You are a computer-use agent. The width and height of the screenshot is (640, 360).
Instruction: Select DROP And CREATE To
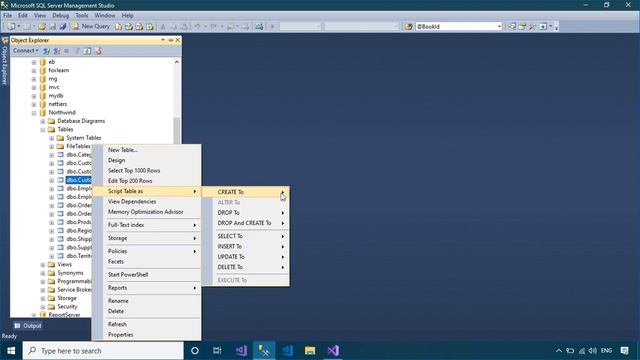click(246, 223)
